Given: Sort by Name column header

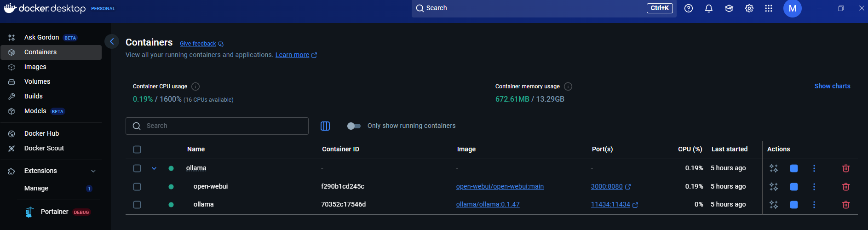Looking at the screenshot, I should coord(196,149).
